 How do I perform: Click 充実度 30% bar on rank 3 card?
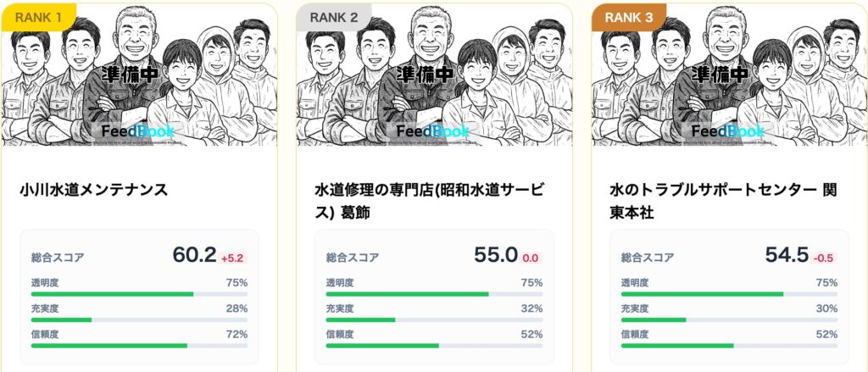729,319
